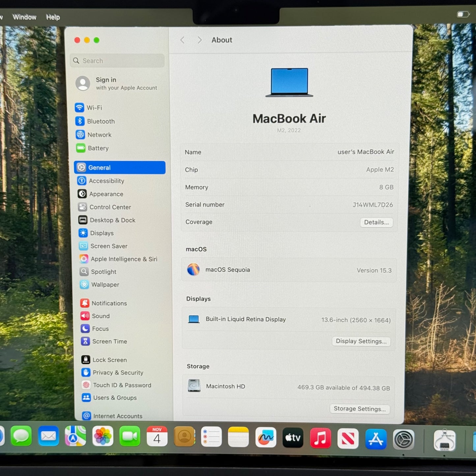
Task: Open the Photos app in Dock
Action: pyautogui.click(x=102, y=436)
